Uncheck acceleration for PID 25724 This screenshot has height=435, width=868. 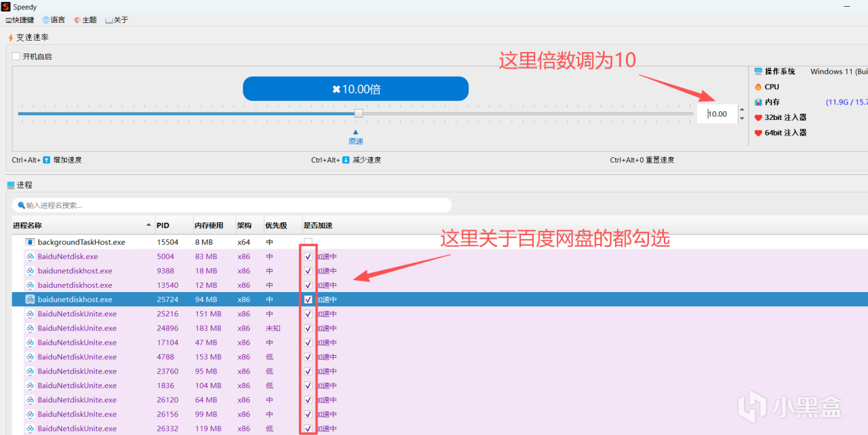pos(309,299)
